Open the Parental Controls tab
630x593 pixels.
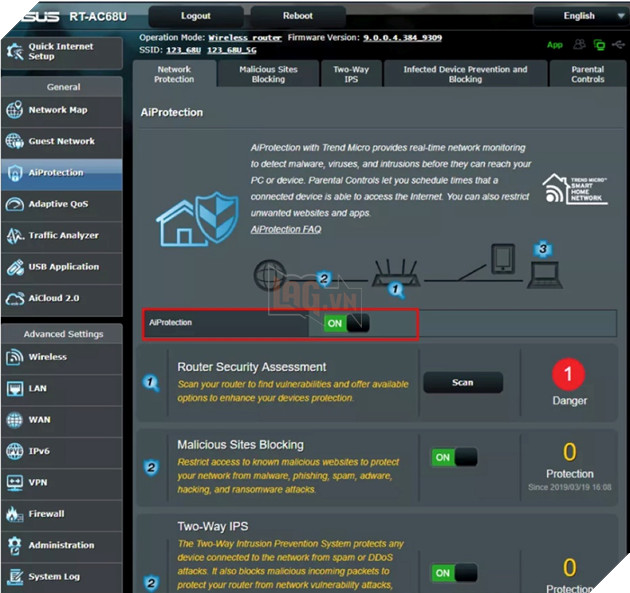[587, 74]
